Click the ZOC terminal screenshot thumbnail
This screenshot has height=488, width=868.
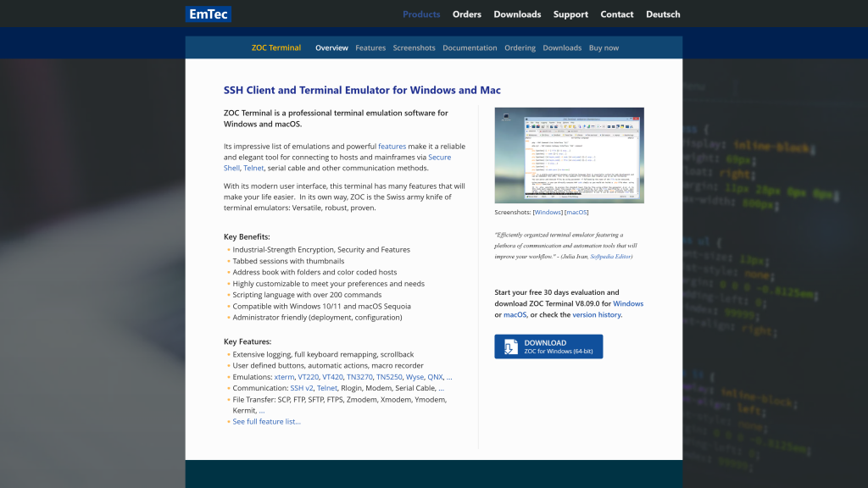pyautogui.click(x=569, y=156)
